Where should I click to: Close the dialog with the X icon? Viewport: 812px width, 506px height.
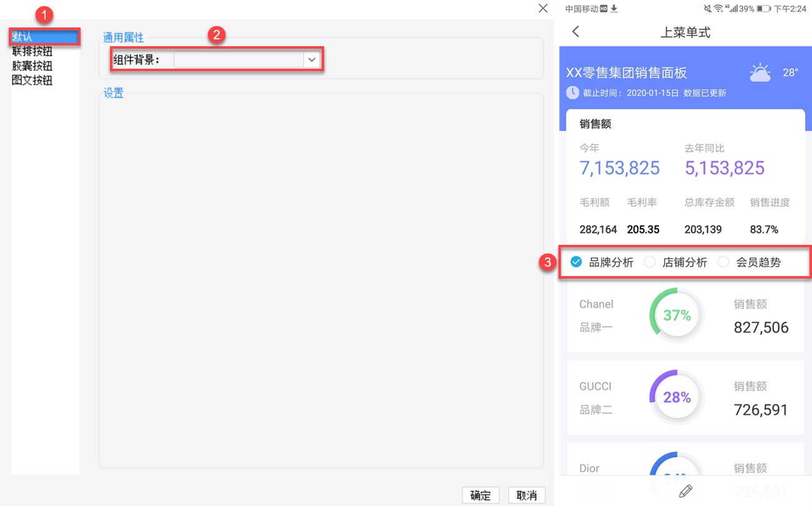[543, 8]
